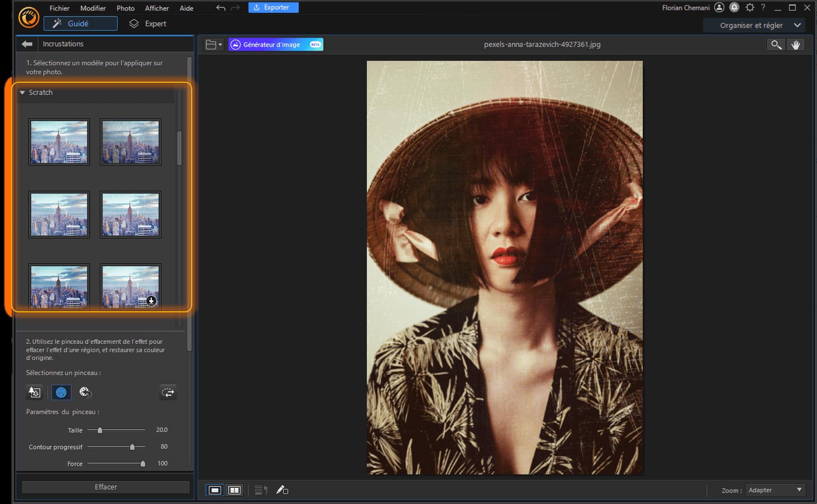
Task: Click the back arrow beside Incrustations
Action: [27, 44]
